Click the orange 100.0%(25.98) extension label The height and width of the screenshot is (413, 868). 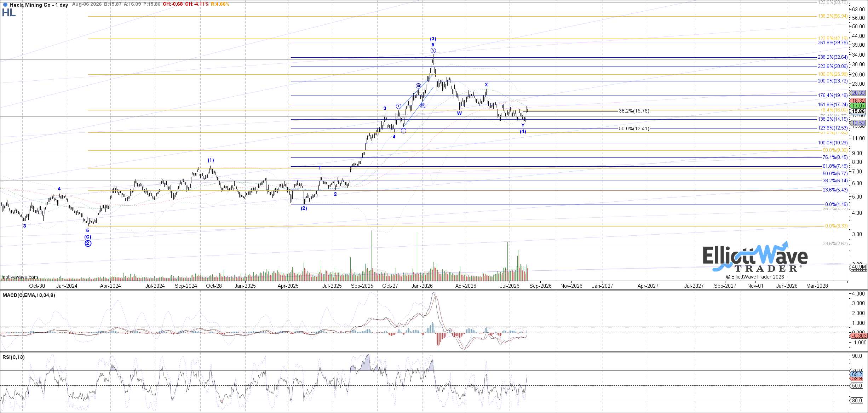coord(833,74)
